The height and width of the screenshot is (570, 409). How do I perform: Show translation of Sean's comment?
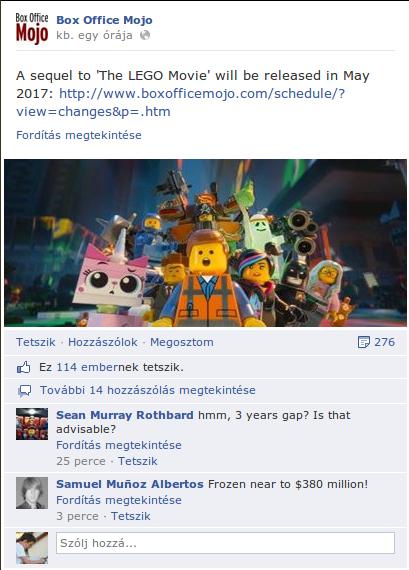(119, 445)
